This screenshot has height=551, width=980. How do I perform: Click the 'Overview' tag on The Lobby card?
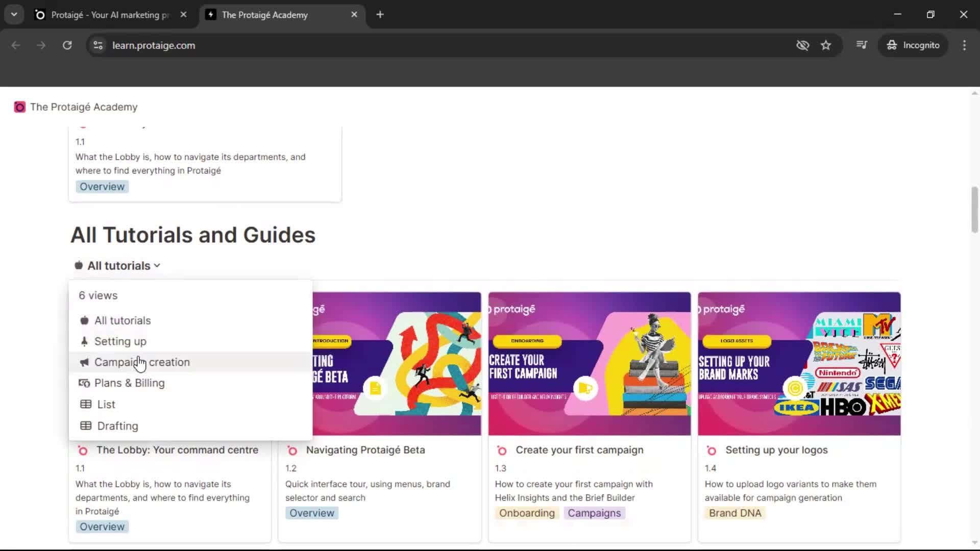(102, 526)
